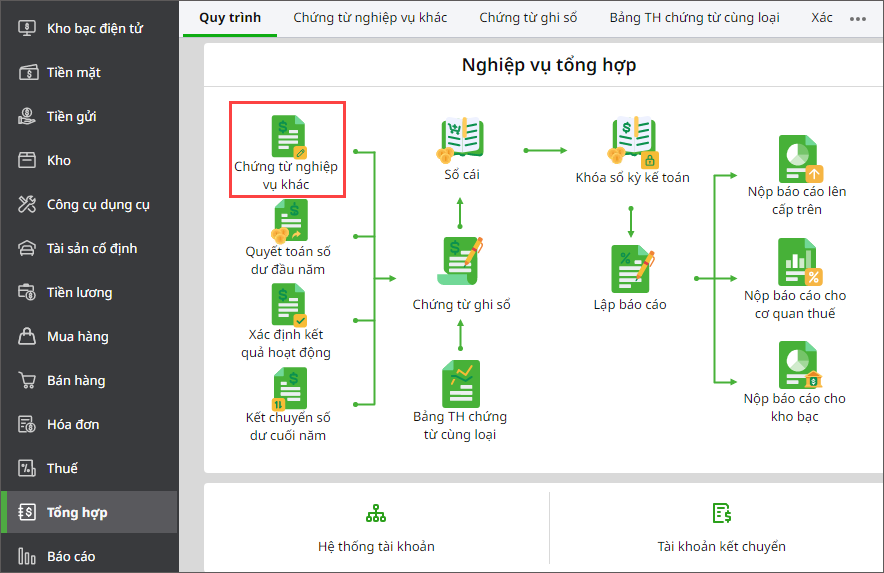This screenshot has width=884, height=573.
Task: Click Nộp báo cáo cho kho bạc label
Action: [x=794, y=407]
